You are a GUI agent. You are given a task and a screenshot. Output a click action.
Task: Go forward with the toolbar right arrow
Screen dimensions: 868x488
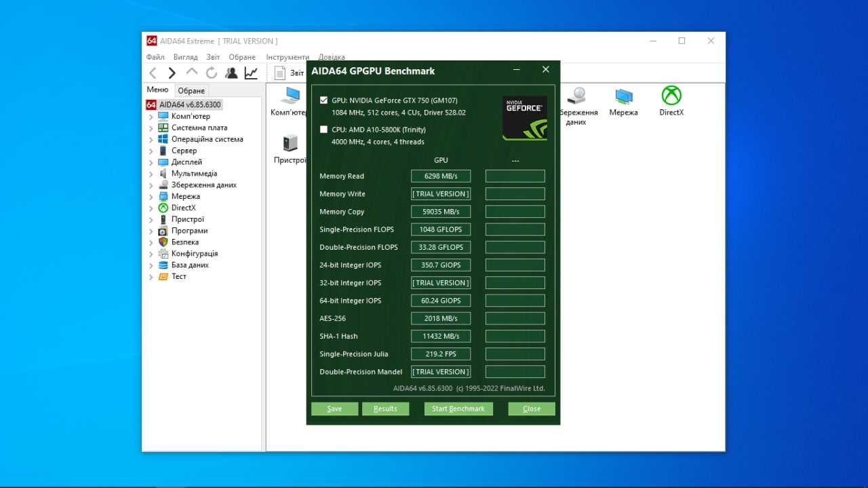point(172,73)
